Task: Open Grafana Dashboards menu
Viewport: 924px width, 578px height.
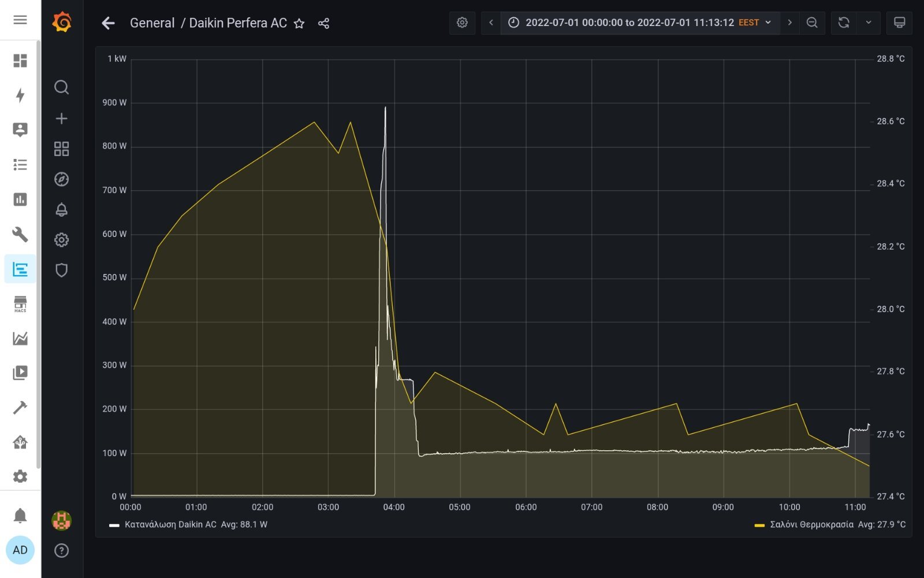Action: point(61,149)
